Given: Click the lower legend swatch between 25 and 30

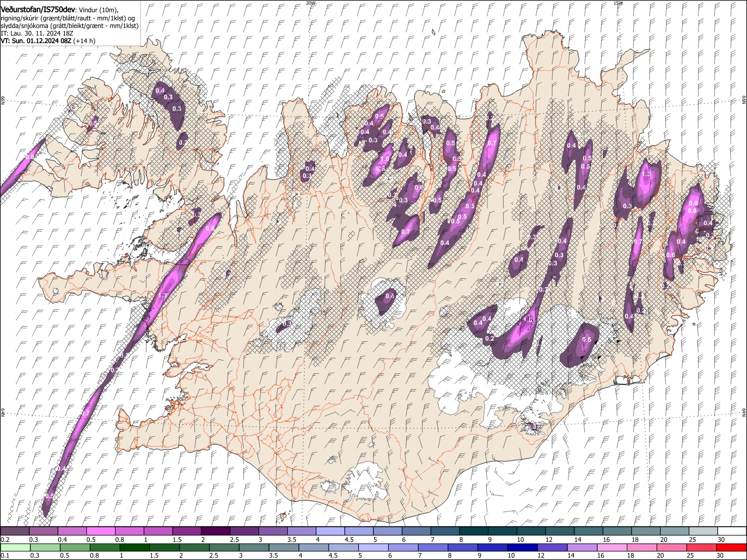Looking at the screenshot, I should (701, 548).
